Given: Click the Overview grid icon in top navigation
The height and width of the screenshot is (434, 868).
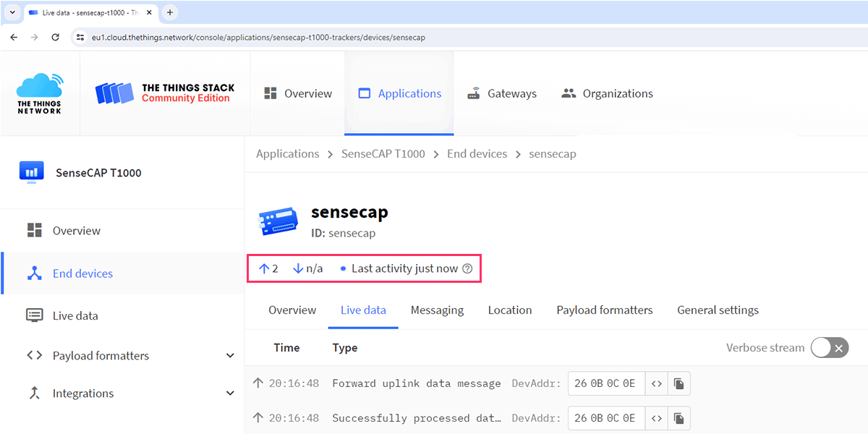Looking at the screenshot, I should click(271, 93).
